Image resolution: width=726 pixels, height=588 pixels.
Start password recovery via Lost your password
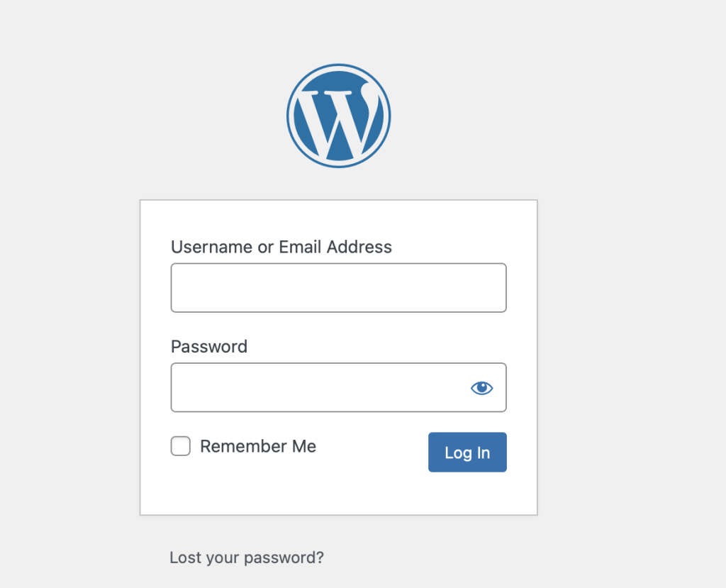click(x=247, y=558)
